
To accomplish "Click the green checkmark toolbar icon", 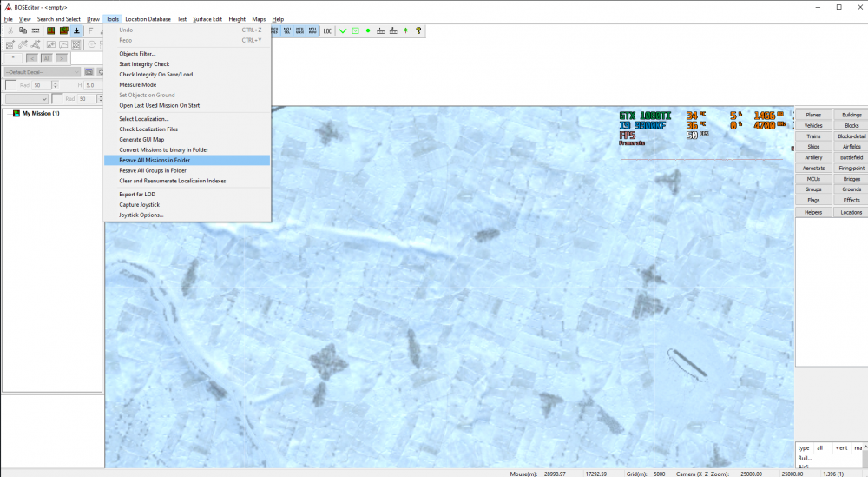I will (x=343, y=30).
